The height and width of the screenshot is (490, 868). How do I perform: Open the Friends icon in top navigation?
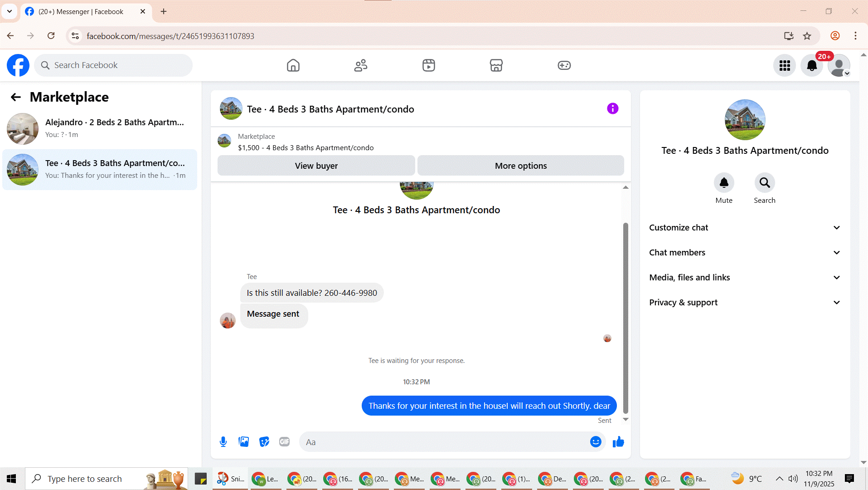point(361,65)
